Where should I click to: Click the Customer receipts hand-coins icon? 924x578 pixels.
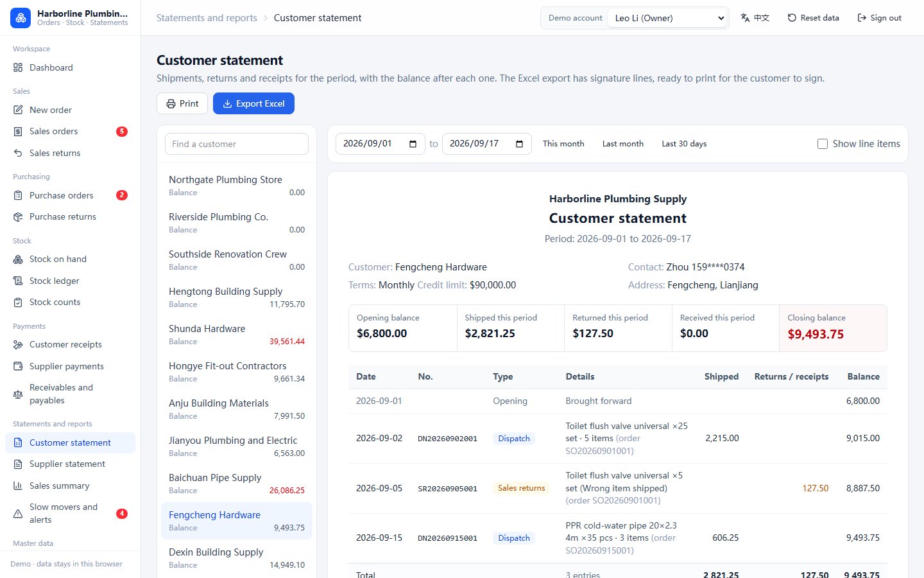click(x=18, y=344)
